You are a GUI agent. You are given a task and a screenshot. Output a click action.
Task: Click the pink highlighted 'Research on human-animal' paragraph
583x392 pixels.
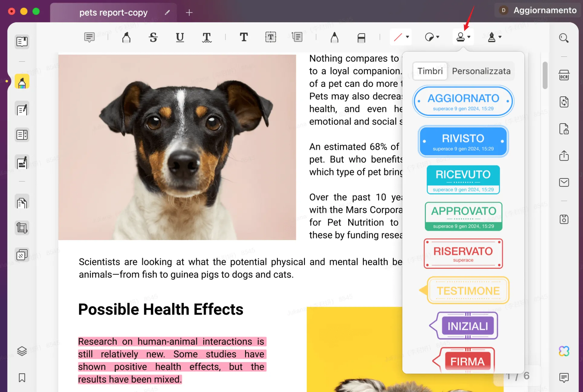click(x=172, y=360)
